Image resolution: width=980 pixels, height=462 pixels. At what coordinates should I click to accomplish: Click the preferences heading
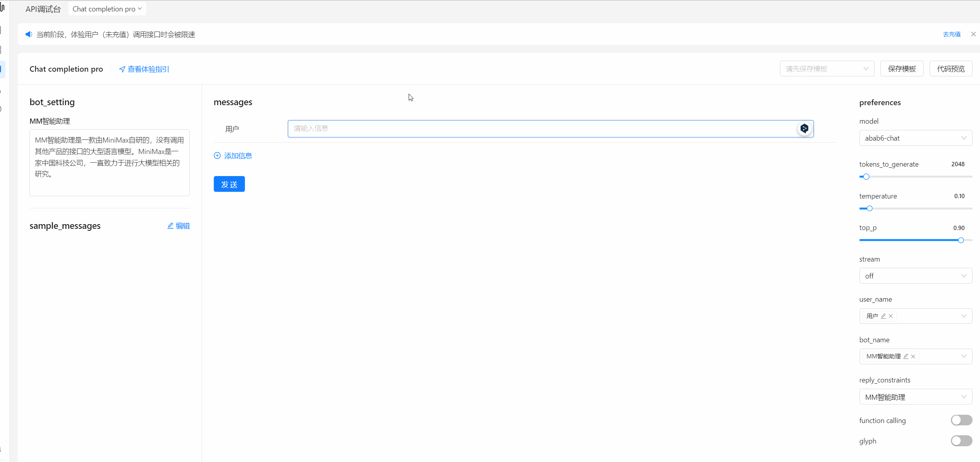880,102
